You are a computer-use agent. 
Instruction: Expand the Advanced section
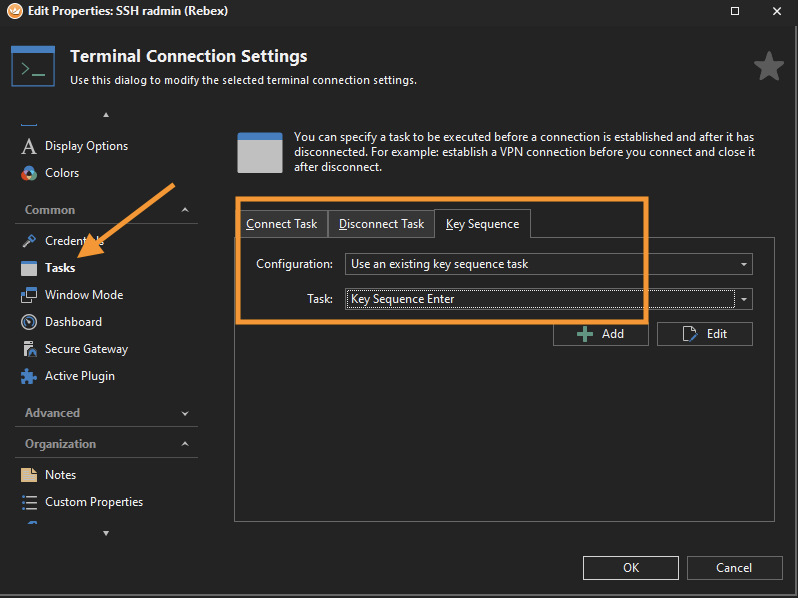pos(185,413)
